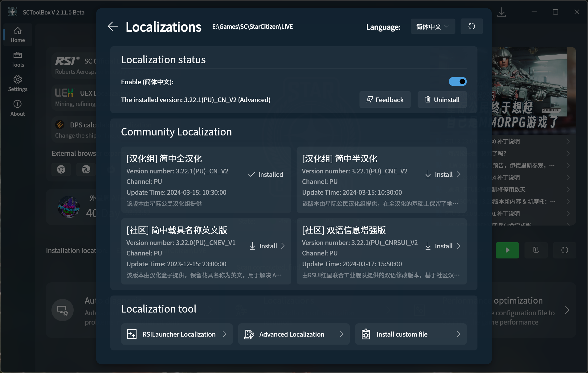
Task: Click chevron next to 双语信息增强版 Install
Action: [x=458, y=246]
